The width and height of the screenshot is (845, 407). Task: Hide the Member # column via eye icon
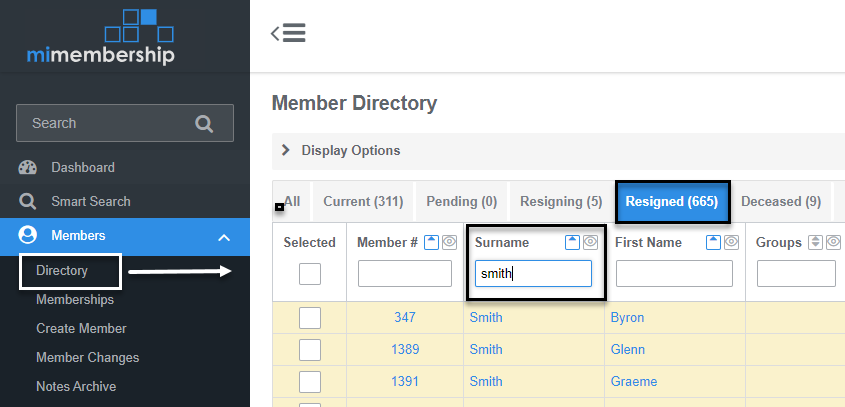(x=449, y=243)
